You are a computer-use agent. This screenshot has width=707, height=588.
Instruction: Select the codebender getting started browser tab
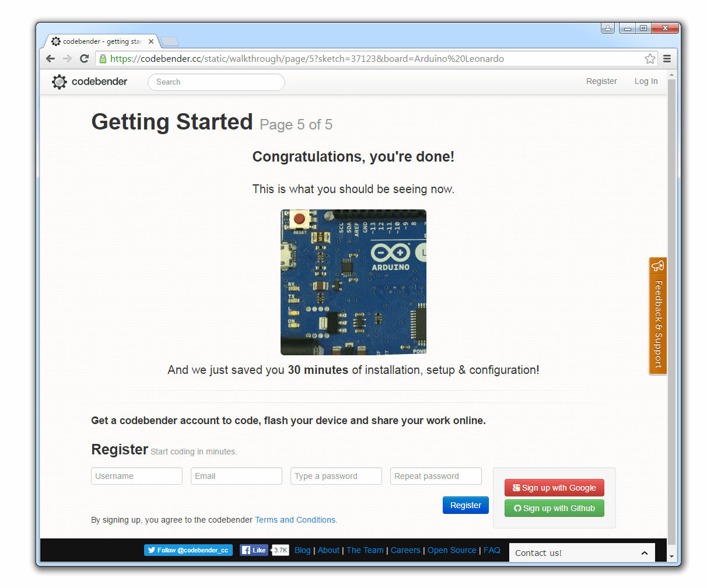96,41
